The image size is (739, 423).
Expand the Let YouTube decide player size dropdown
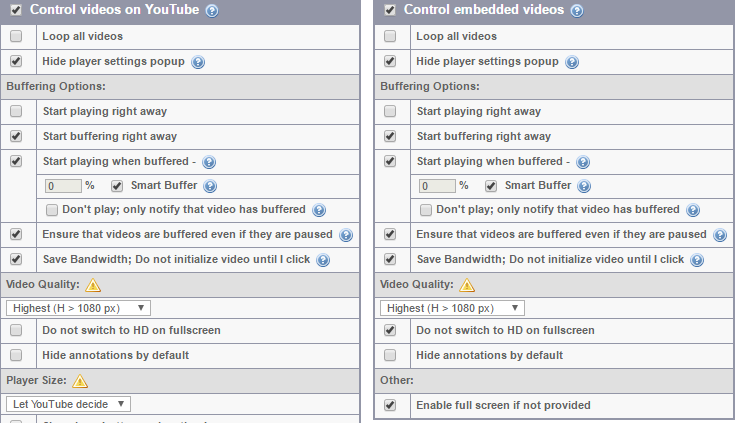[68, 404]
